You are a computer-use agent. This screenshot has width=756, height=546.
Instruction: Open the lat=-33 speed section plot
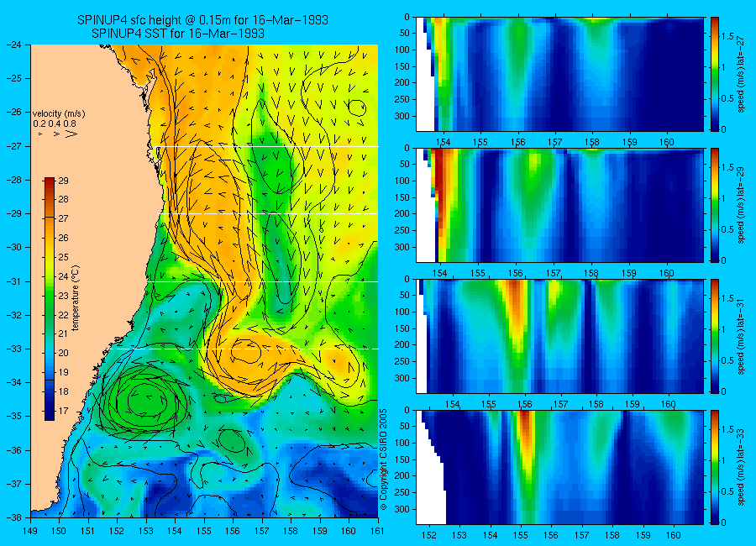click(x=559, y=467)
